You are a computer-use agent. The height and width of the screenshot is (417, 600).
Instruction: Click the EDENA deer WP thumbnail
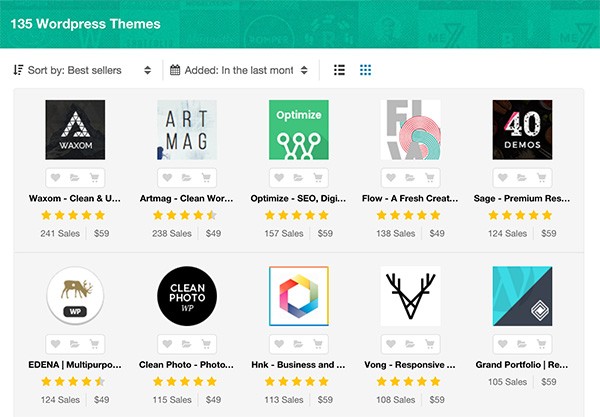75,296
